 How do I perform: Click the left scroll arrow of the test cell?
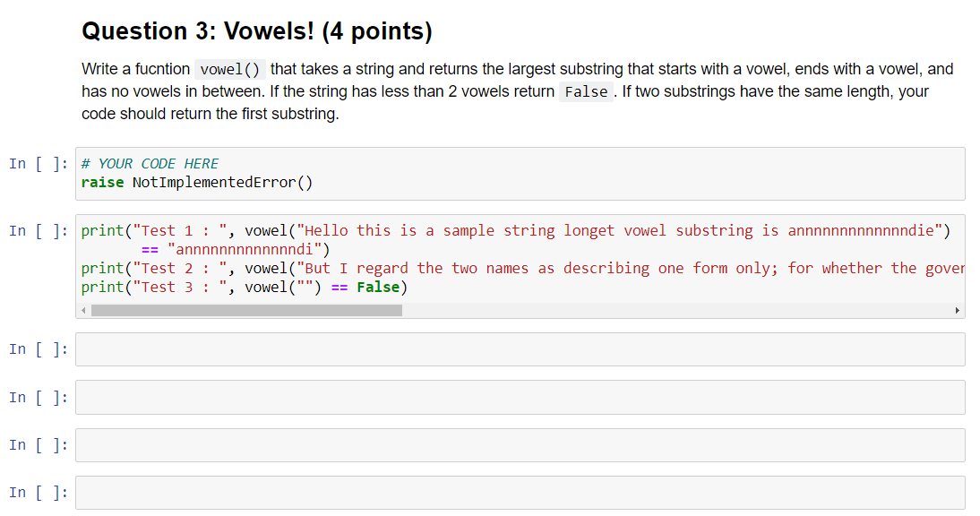coord(82,309)
